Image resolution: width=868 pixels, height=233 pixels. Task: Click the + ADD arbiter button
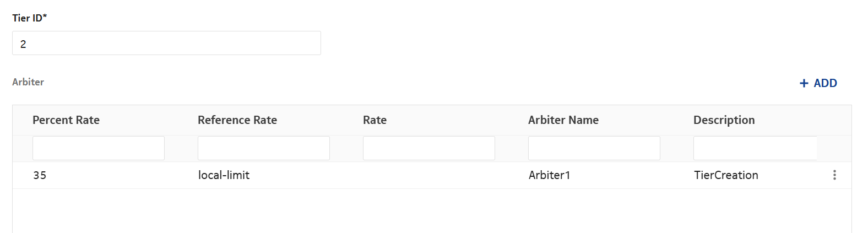click(x=818, y=83)
